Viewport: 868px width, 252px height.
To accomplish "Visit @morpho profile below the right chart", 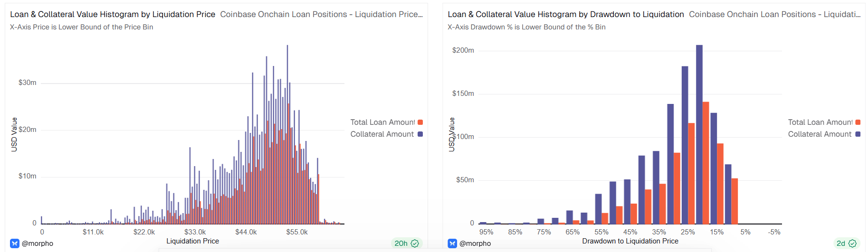I will coord(475,243).
